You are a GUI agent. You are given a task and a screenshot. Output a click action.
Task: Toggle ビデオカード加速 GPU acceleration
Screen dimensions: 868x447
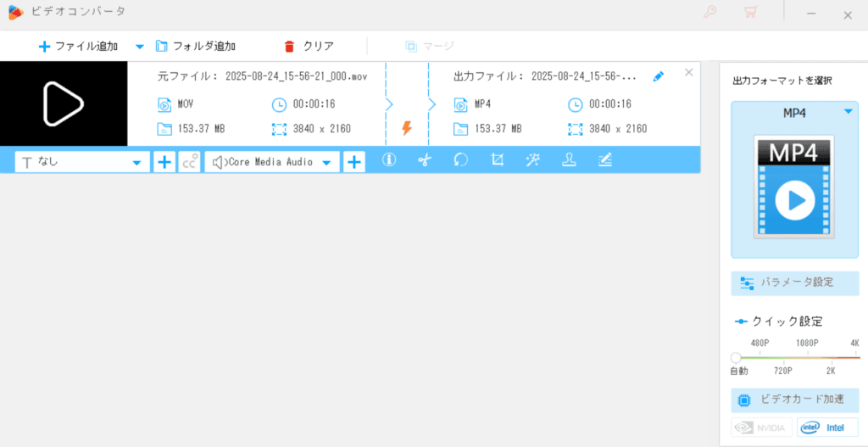coord(795,400)
